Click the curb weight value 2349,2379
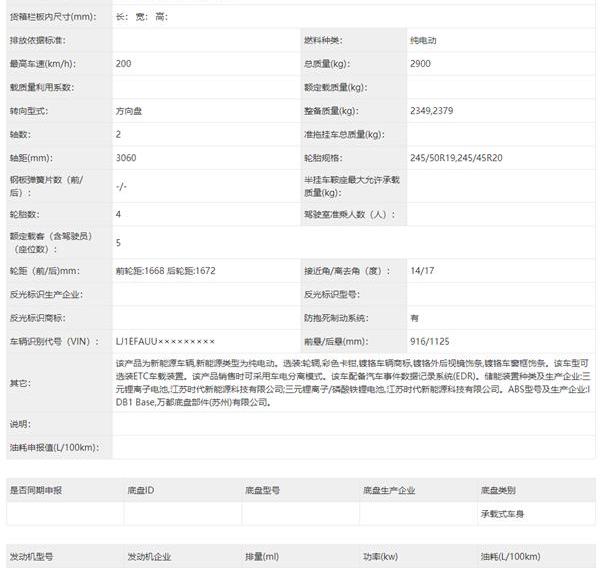Screen dimensions: 600x568 point(432,111)
